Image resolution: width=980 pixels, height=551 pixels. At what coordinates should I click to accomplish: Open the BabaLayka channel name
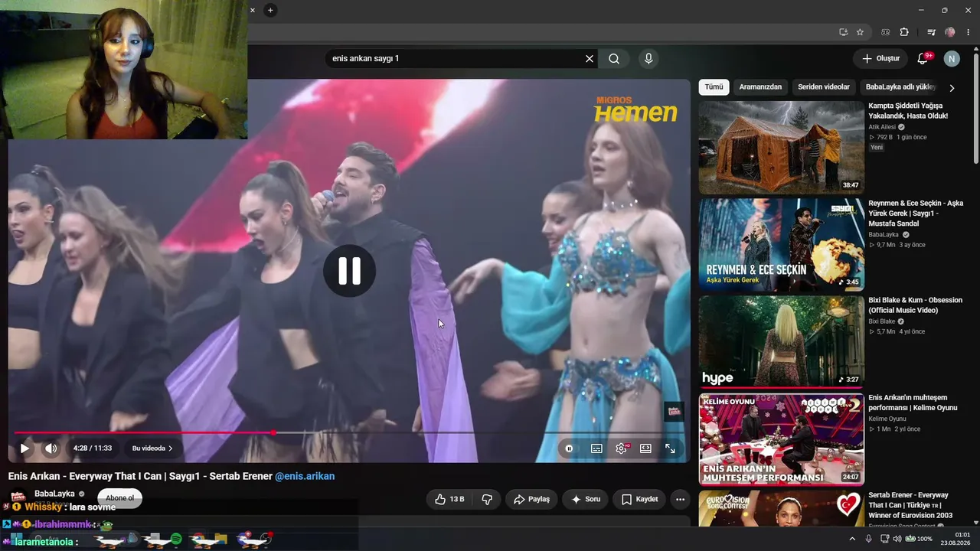point(54,494)
